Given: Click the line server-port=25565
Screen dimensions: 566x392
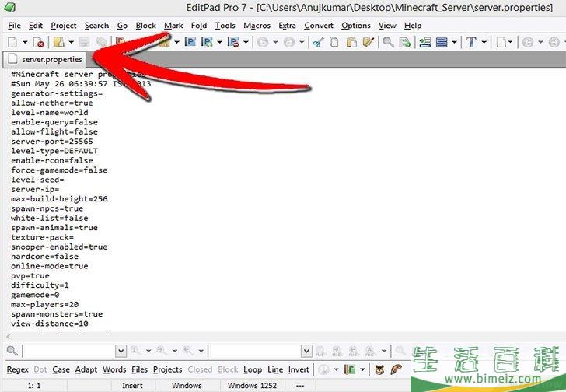Looking at the screenshot, I should pyautogui.click(x=52, y=141).
